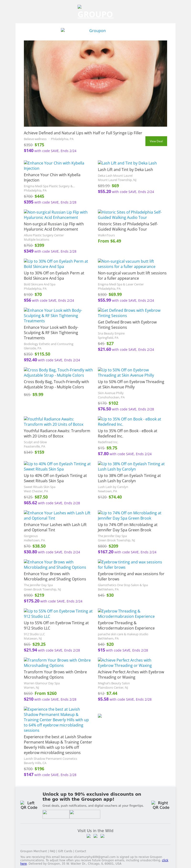Open the Cross Body Bag deal
Image resolution: width=191 pixels, height=868 pixels.
pos(56,384)
